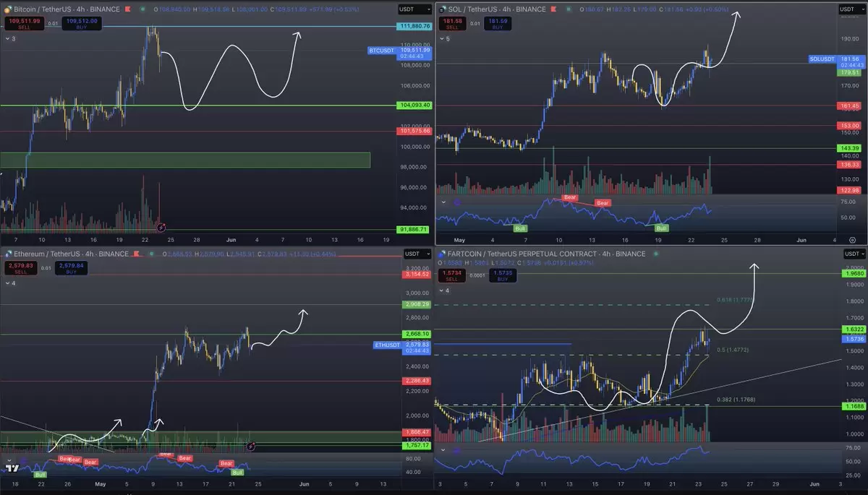The width and height of the screenshot is (868, 495).
Task: Click the lightning alert icon on Bitcoin chart
Action: pos(161,227)
